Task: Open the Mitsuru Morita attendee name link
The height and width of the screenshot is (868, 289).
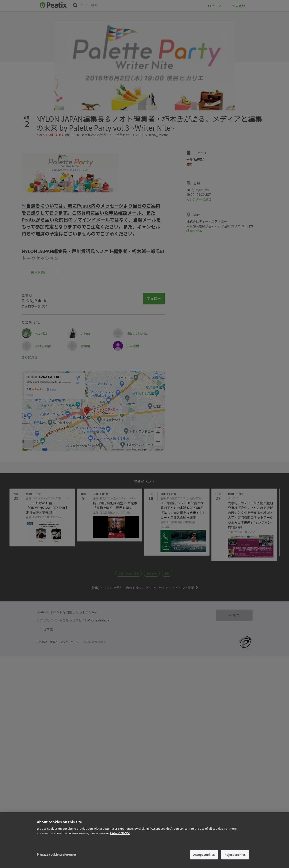Action: click(x=137, y=333)
